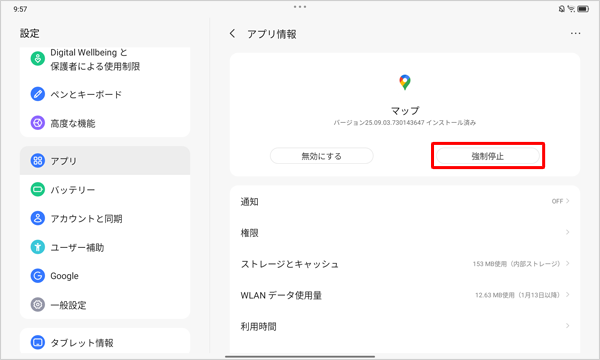The height and width of the screenshot is (360, 600).
Task: Tap the Google Maps app icon
Action: 405,82
